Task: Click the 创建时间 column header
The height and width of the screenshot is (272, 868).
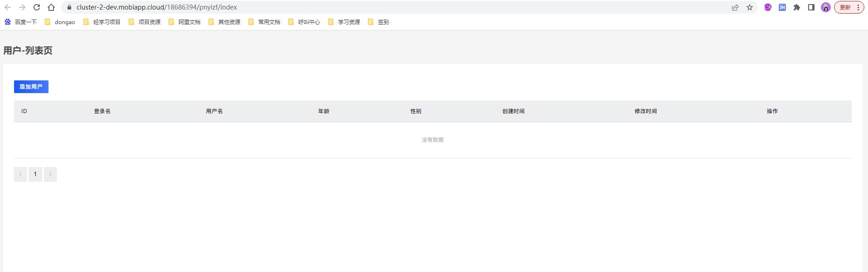Action: (514, 111)
